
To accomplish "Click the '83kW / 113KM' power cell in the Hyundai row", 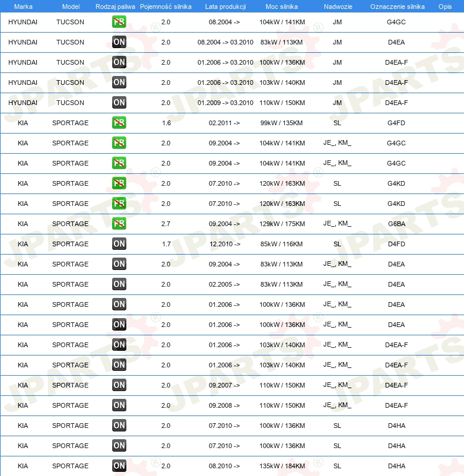I will tap(282, 42).
